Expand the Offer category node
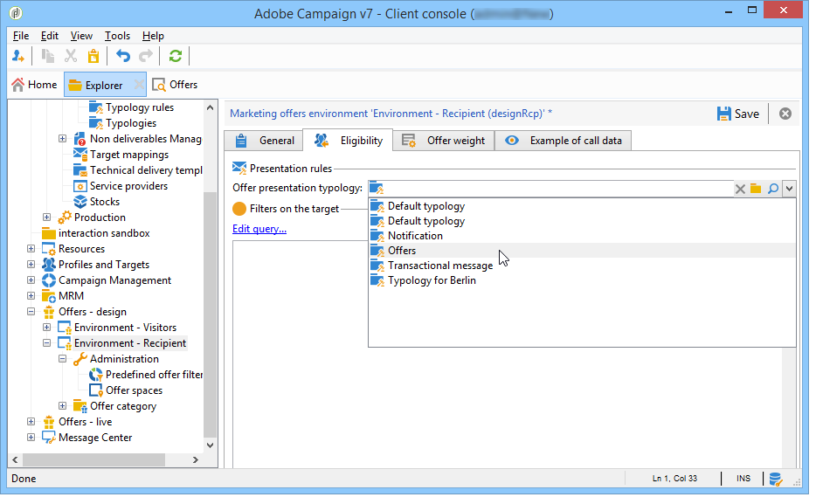 [62, 406]
